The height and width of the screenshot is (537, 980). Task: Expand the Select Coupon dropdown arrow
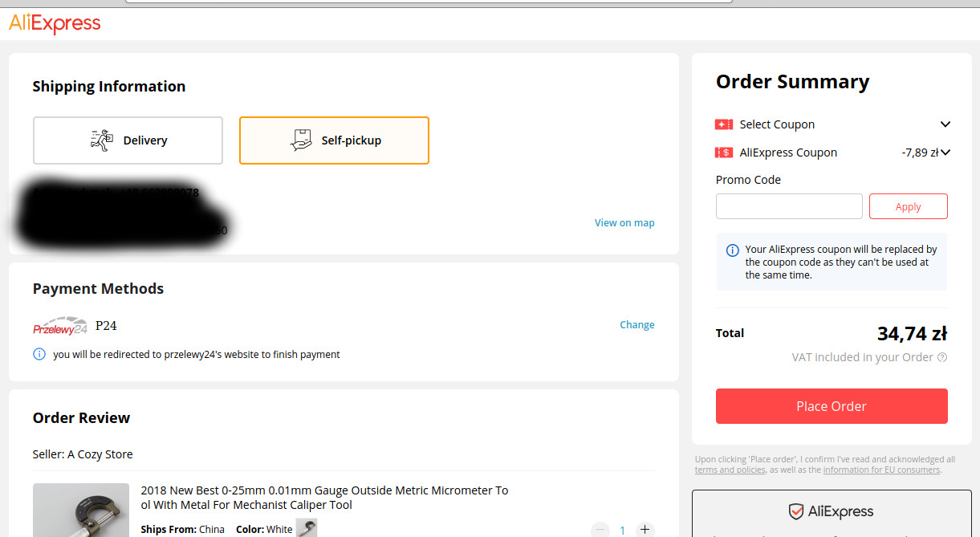pyautogui.click(x=945, y=124)
